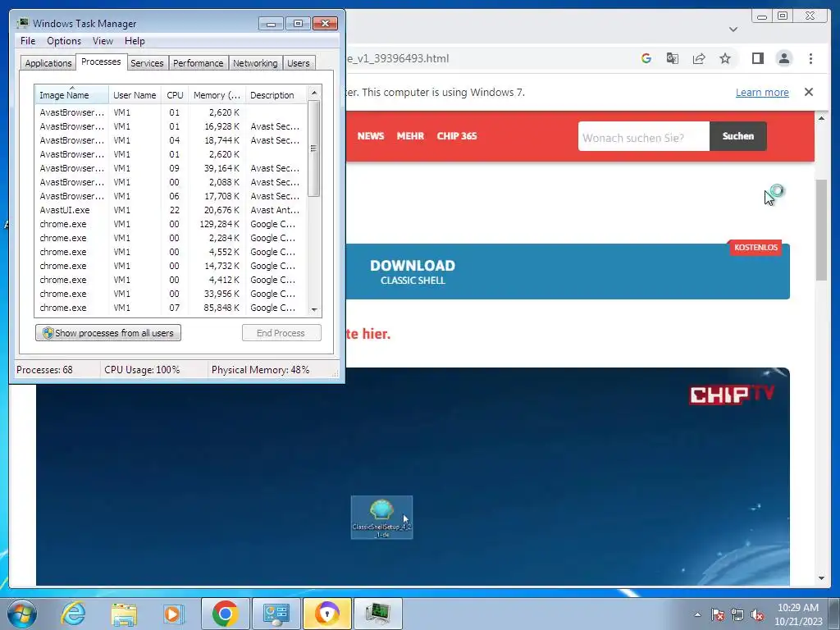
Task: Dismiss Windows 7 info bar
Action: [x=809, y=92]
